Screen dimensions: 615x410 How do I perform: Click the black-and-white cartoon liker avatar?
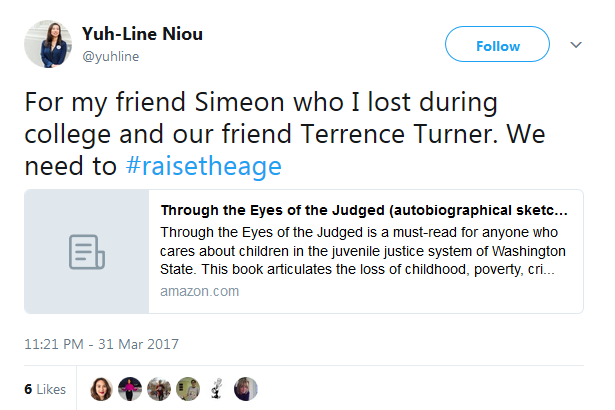point(218,389)
